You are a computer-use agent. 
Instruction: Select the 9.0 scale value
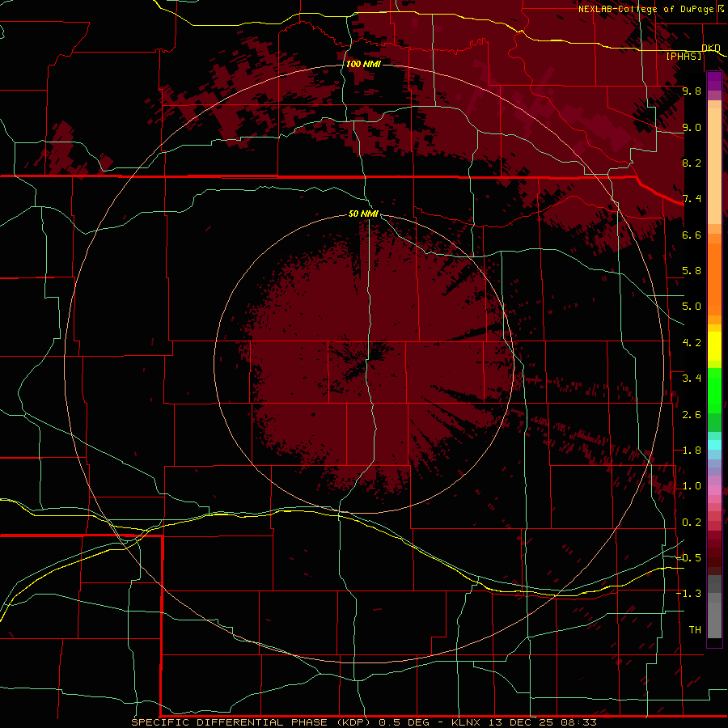(x=692, y=127)
